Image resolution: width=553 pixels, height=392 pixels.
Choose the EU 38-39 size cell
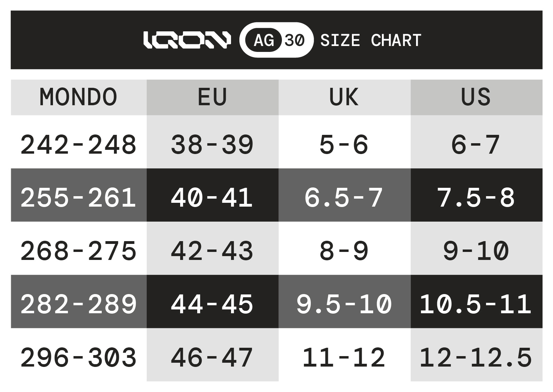[x=212, y=145]
